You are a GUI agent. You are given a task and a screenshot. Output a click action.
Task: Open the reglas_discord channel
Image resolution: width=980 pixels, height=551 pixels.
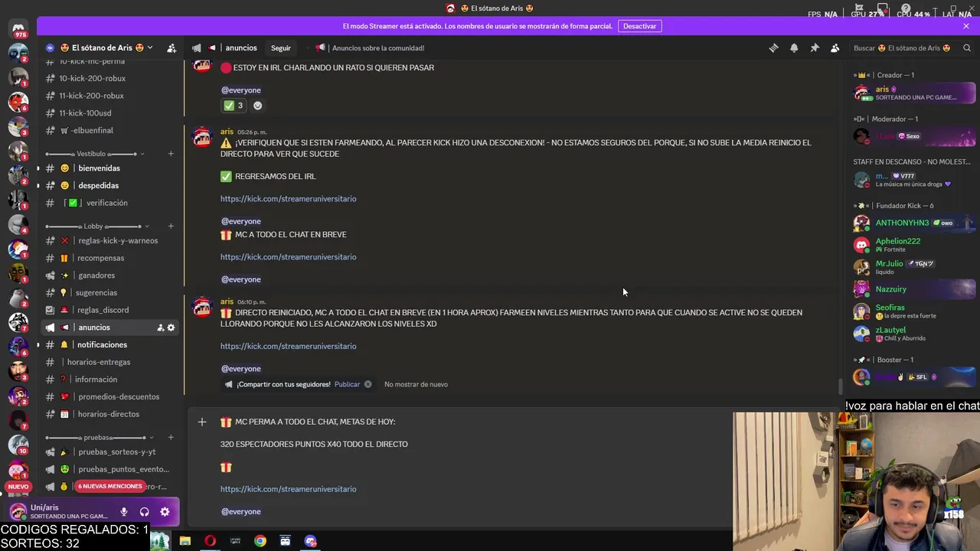109,310
